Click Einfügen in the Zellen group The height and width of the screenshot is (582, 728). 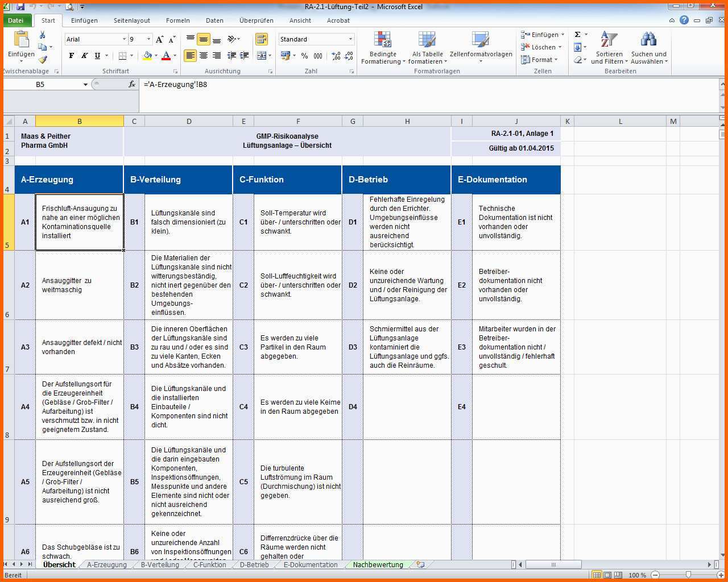[x=543, y=35]
